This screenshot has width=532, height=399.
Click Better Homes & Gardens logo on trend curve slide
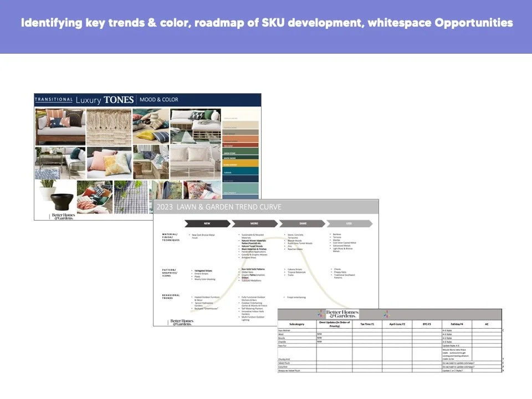[x=182, y=323]
